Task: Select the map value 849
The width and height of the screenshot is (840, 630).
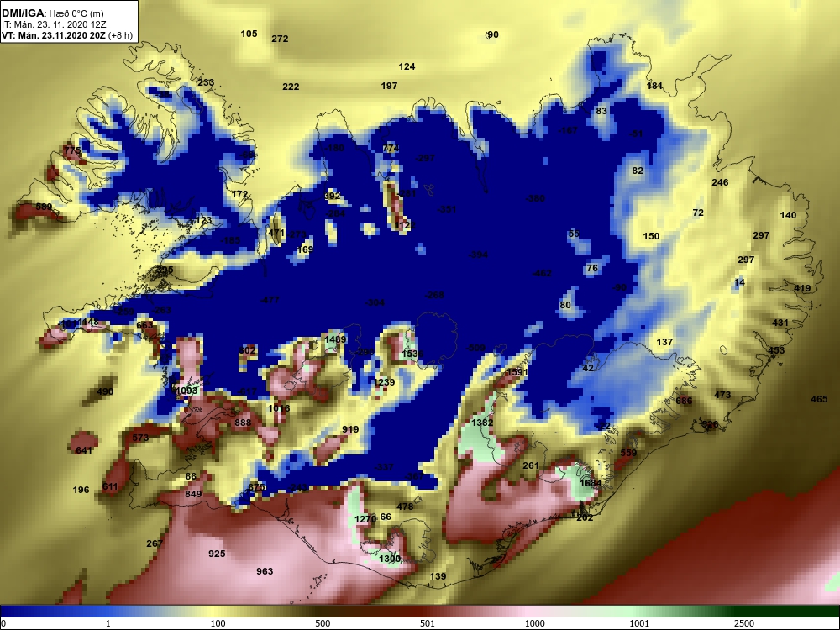Action: (193, 493)
